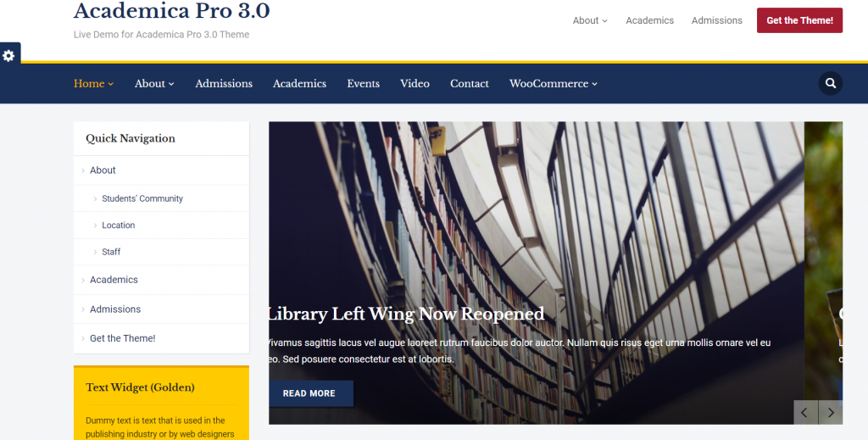This screenshot has width=868, height=440.
Task: Select Events menu item
Action: 363,83
